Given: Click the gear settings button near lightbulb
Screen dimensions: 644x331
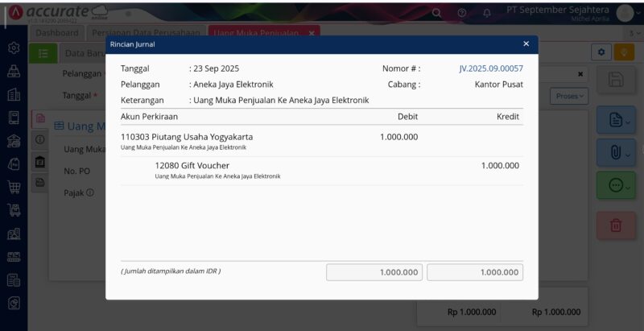Looking at the screenshot, I should [x=601, y=52].
